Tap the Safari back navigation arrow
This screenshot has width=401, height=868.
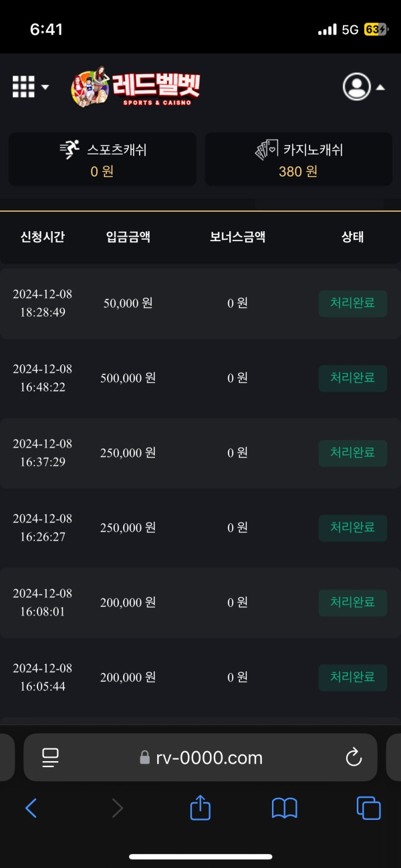pyautogui.click(x=31, y=808)
